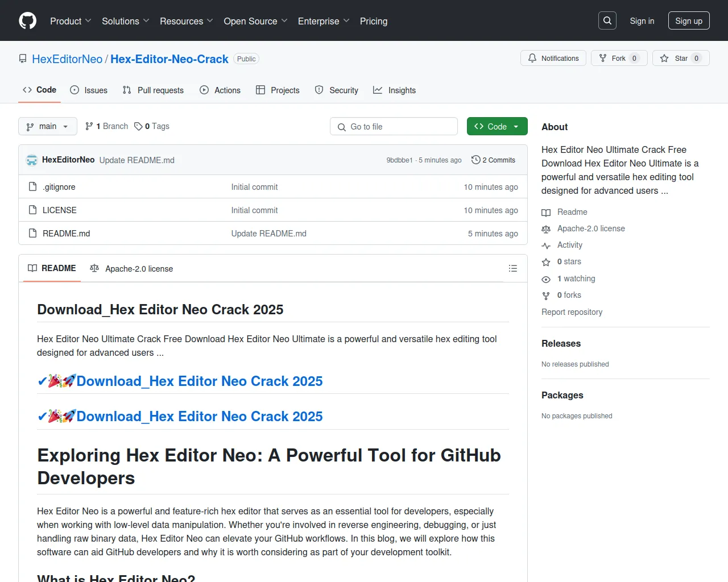Click HexEditorNeo author name in commit row
This screenshot has height=582, width=728.
pos(68,160)
